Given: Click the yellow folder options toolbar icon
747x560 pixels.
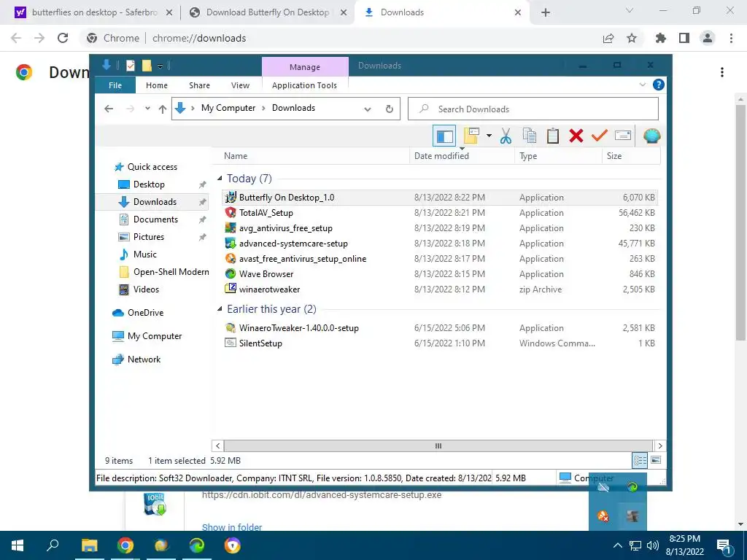Looking at the screenshot, I should (471, 136).
